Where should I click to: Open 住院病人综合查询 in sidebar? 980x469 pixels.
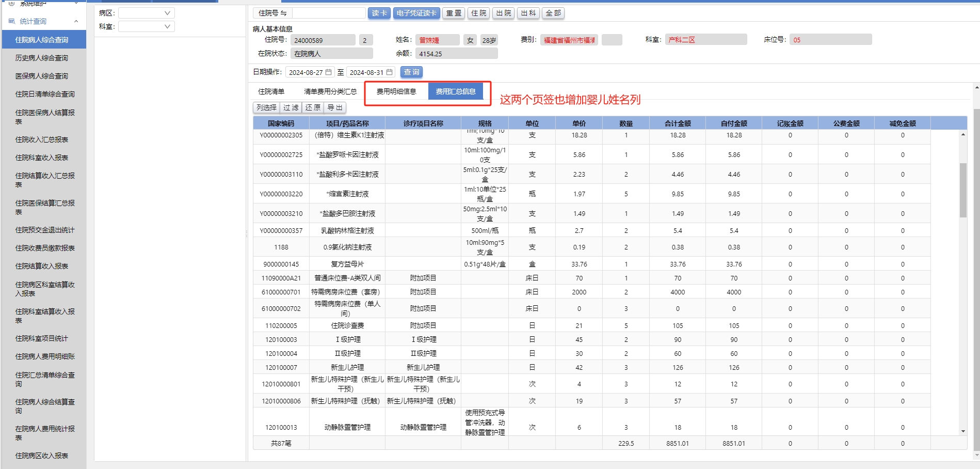44,40
